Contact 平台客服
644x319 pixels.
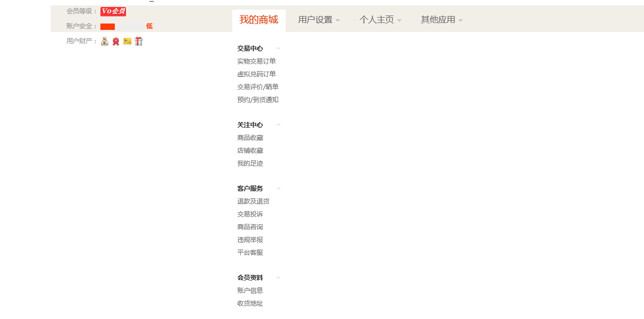click(250, 253)
